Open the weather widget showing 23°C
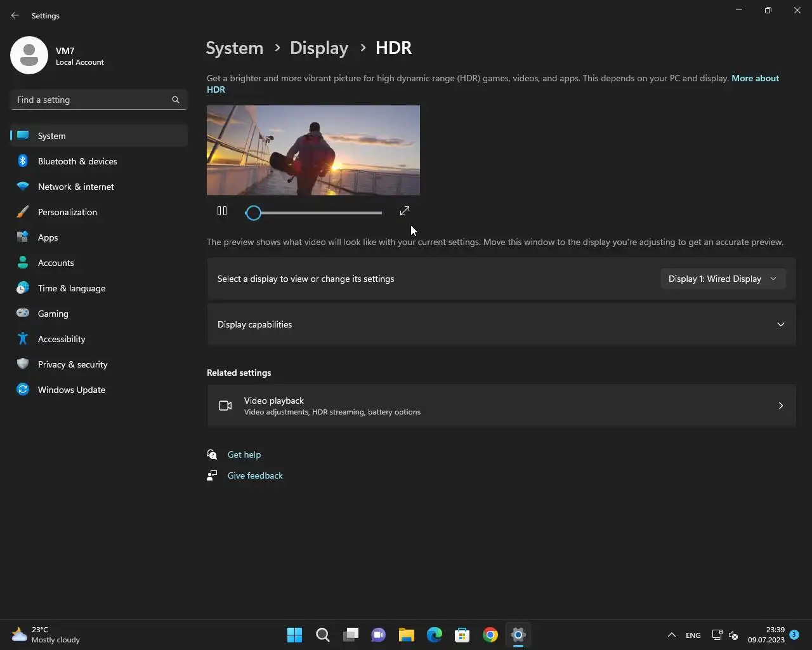The image size is (812, 650). click(46, 635)
